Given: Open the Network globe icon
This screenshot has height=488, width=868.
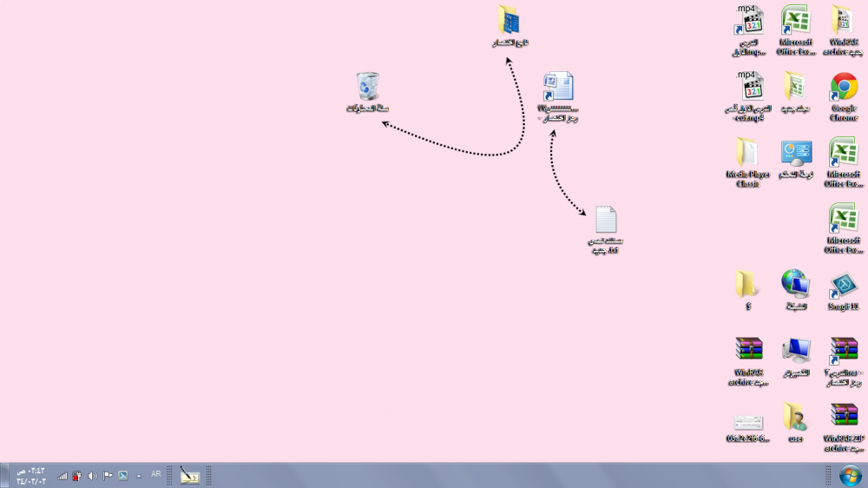Looking at the screenshot, I should coord(795,284).
